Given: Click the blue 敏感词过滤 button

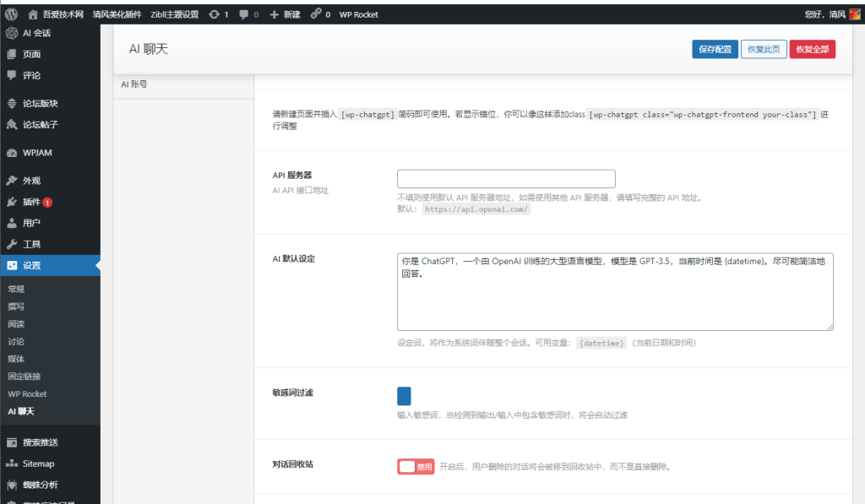Looking at the screenshot, I should pyautogui.click(x=404, y=396).
